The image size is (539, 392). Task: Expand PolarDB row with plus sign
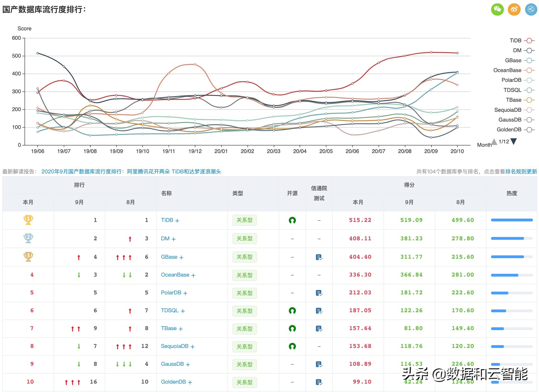(185, 293)
